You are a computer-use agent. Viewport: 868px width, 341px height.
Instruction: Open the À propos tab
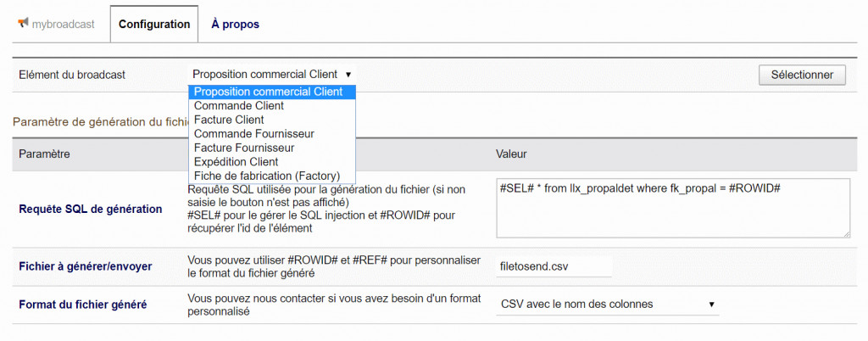pos(235,24)
